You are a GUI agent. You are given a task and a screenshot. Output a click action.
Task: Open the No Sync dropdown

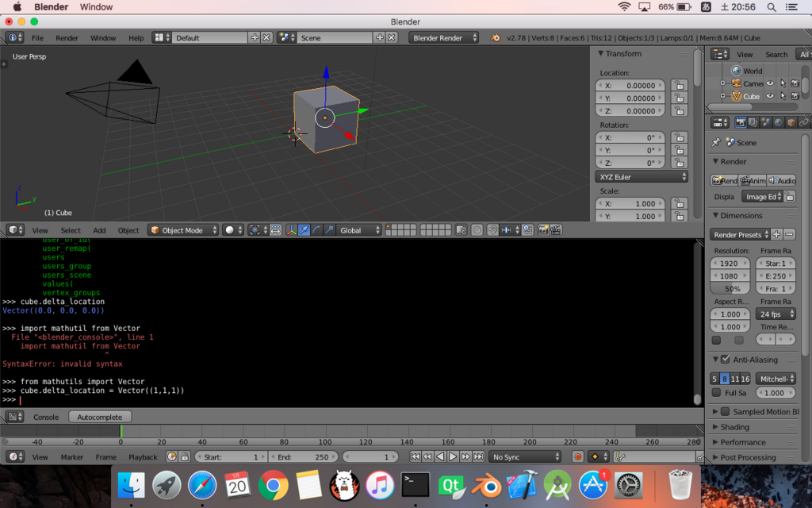coord(525,456)
